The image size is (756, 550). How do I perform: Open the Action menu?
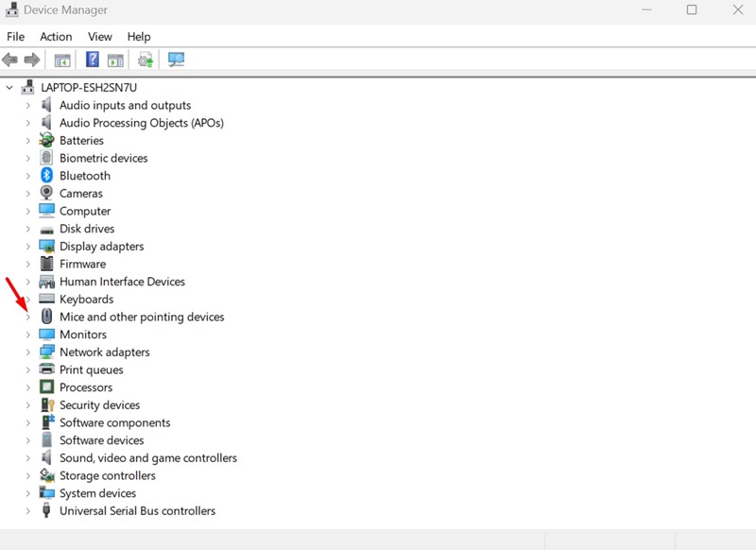56,37
